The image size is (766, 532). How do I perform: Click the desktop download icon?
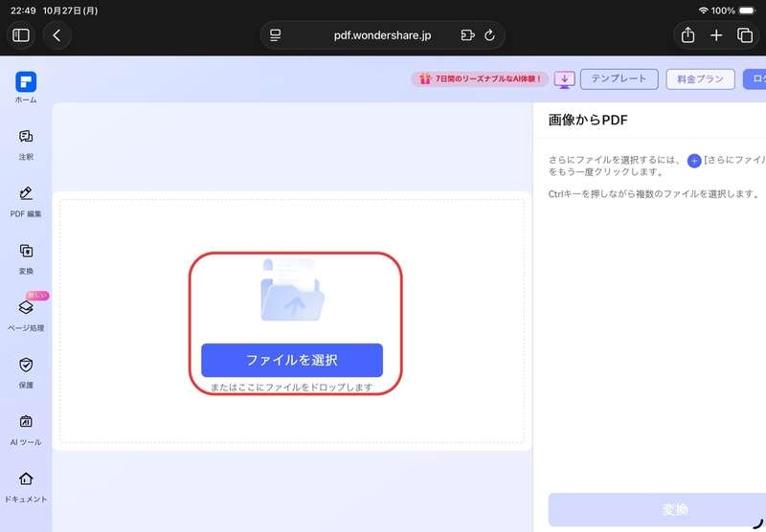click(x=564, y=79)
